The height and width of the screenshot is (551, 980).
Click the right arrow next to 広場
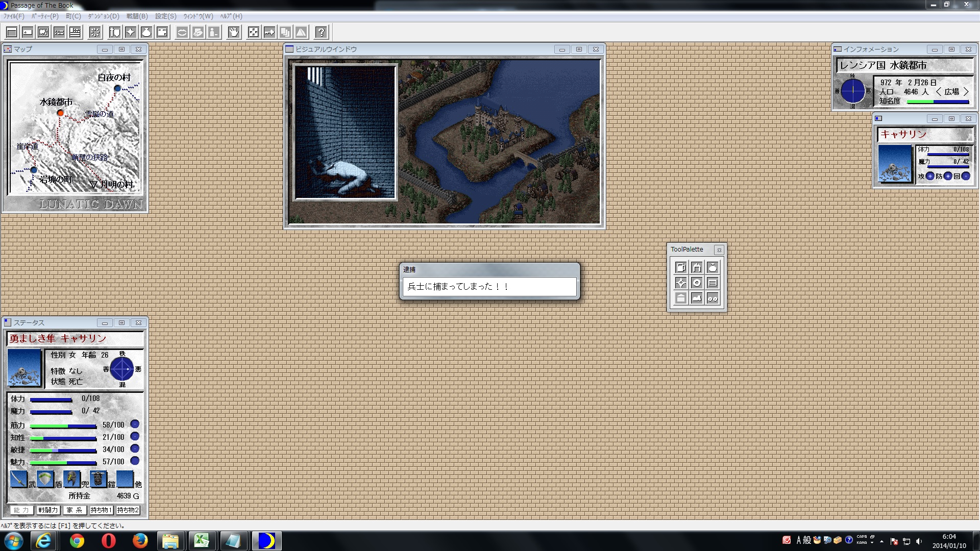click(x=966, y=92)
